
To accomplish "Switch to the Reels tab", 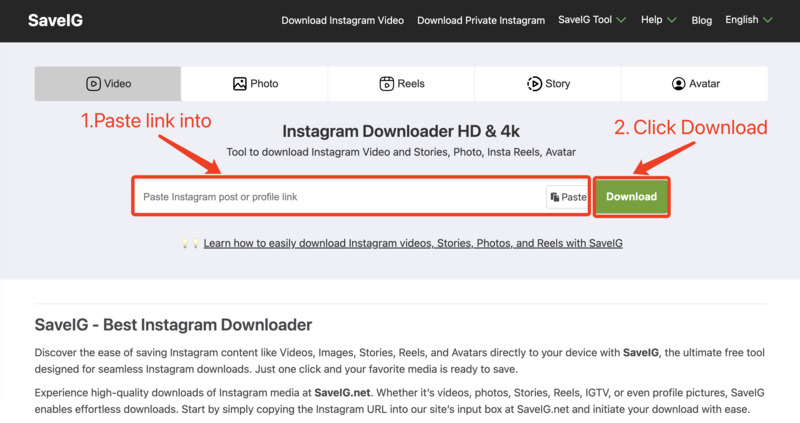I will click(x=402, y=84).
